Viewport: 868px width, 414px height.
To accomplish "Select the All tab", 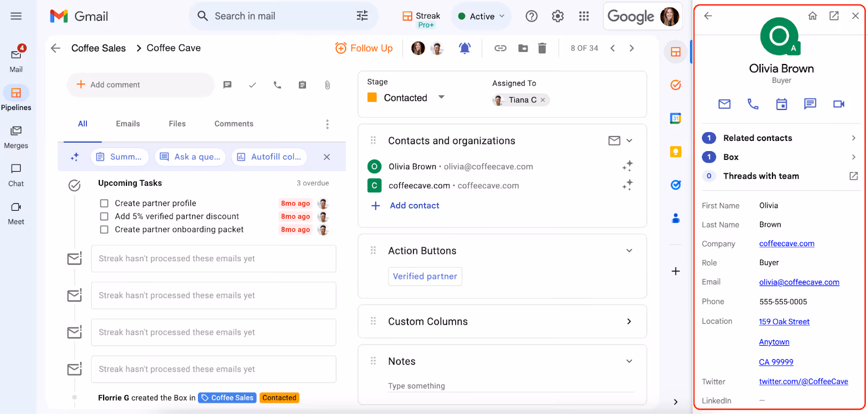I will tap(82, 124).
